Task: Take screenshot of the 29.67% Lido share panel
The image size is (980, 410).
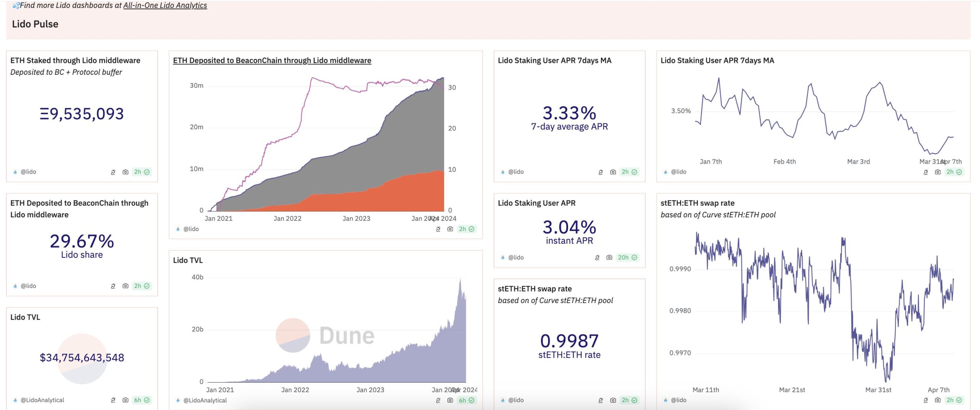Action: pos(125,286)
